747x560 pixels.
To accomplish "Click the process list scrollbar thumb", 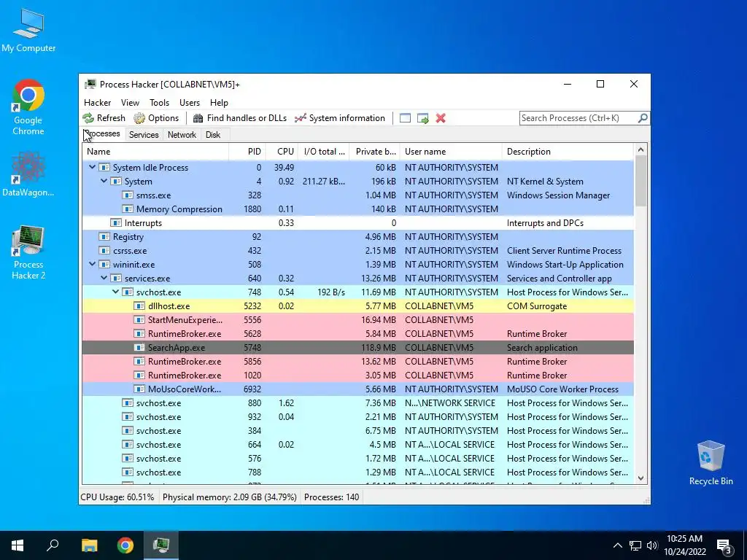I will [640, 181].
